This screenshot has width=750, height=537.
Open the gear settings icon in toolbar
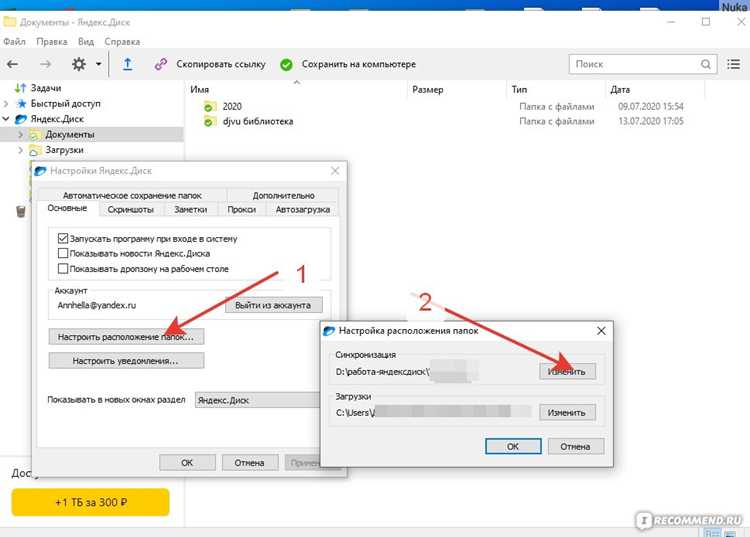pos(79,64)
